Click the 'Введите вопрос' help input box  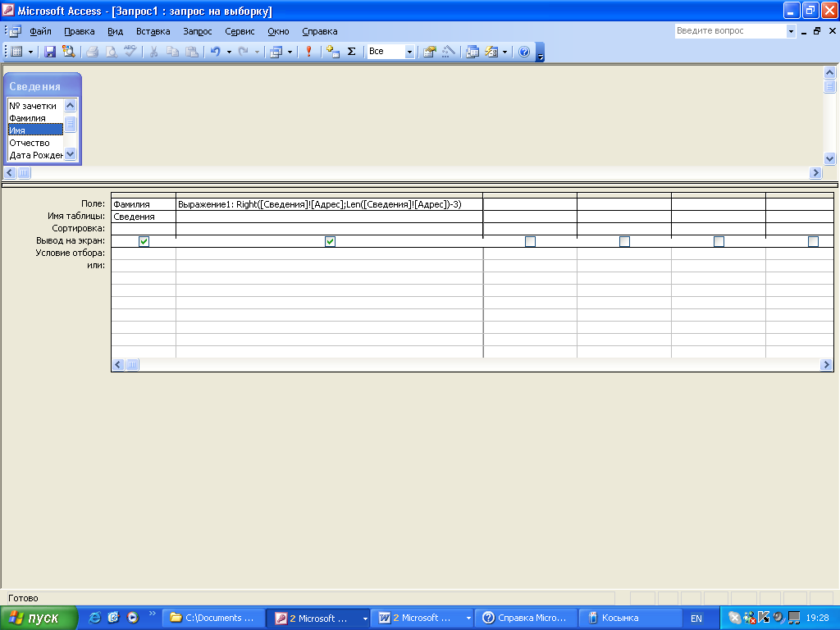click(730, 31)
